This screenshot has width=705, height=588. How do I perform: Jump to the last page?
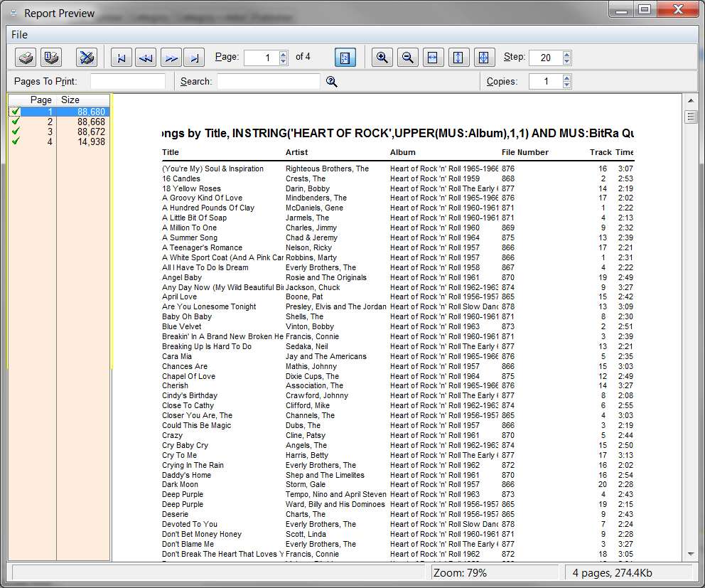(194, 58)
